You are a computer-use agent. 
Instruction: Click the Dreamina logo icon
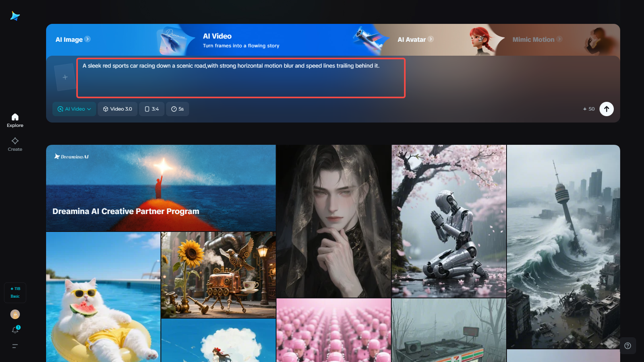pyautogui.click(x=15, y=16)
